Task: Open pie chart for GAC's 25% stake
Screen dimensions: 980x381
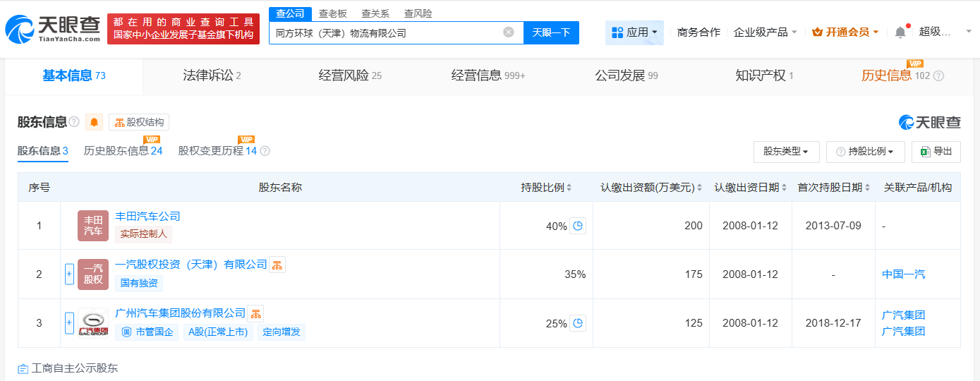Action: click(578, 323)
